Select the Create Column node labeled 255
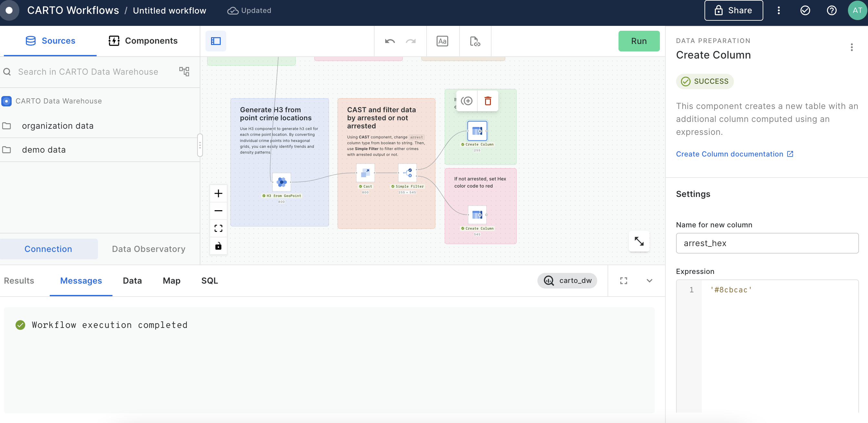 pyautogui.click(x=477, y=131)
